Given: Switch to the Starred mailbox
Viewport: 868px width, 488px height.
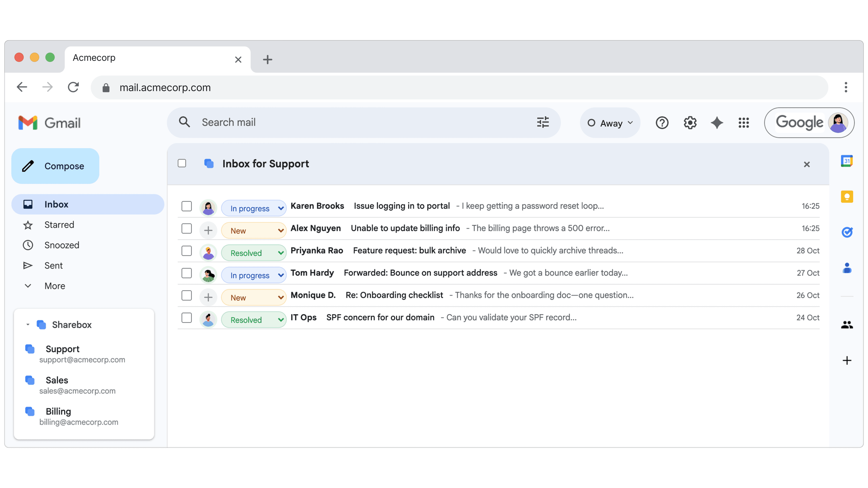Looking at the screenshot, I should coord(59,225).
